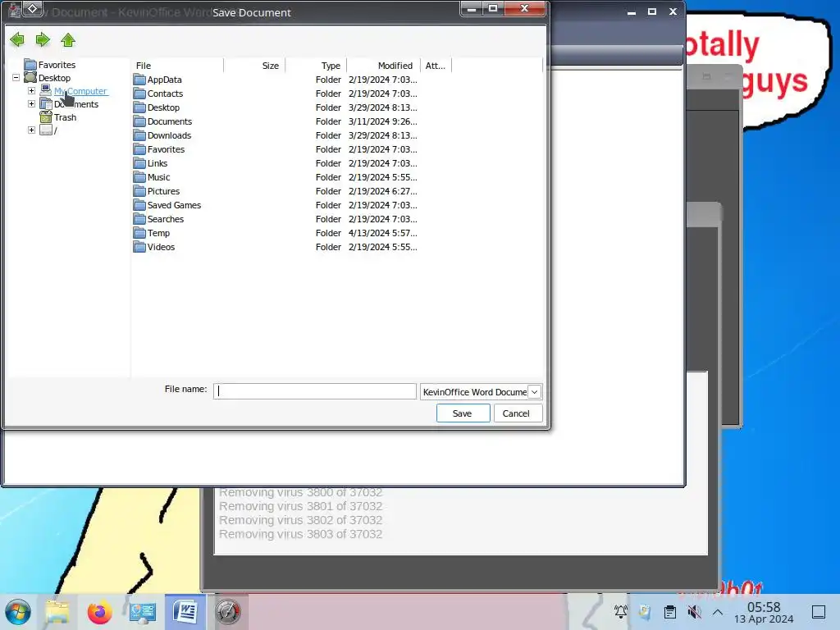Collapse the Desktop tree node
840x630 pixels.
[16, 78]
